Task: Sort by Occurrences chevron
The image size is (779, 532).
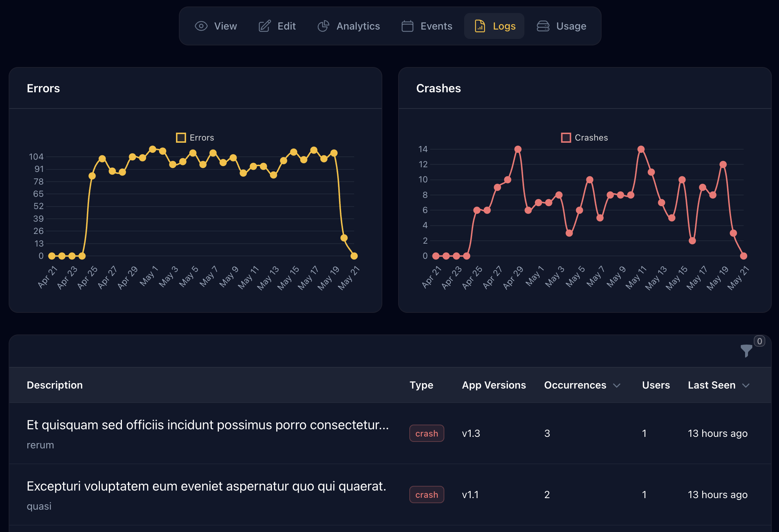Action: 617,385
